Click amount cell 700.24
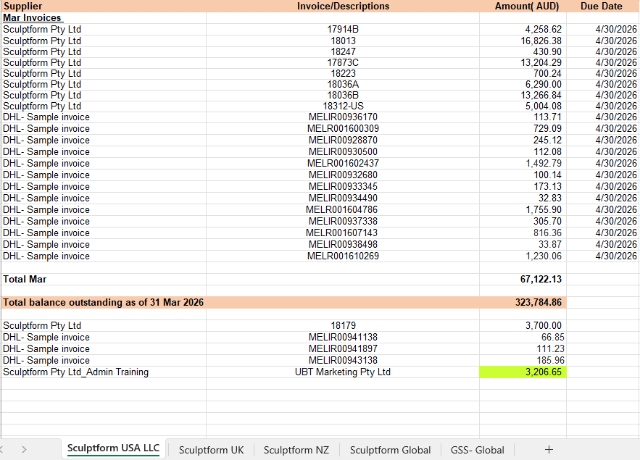Screen dimensions: 640x460 (523, 73)
